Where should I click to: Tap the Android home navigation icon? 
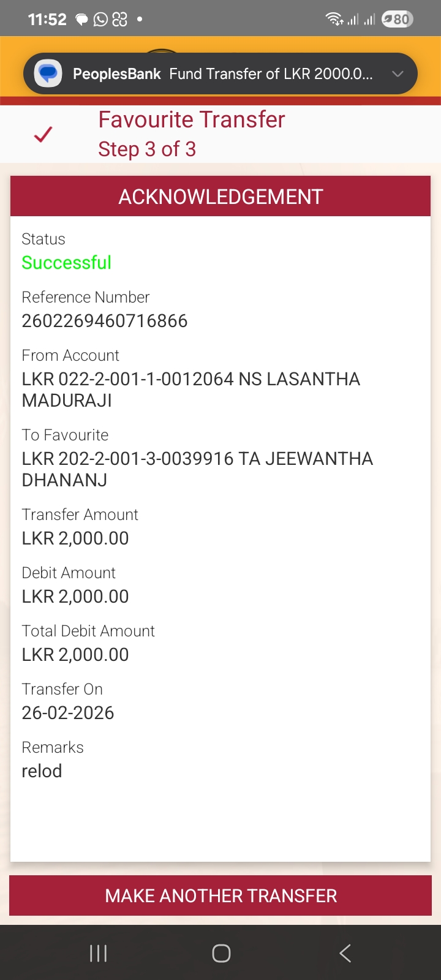coord(221,953)
